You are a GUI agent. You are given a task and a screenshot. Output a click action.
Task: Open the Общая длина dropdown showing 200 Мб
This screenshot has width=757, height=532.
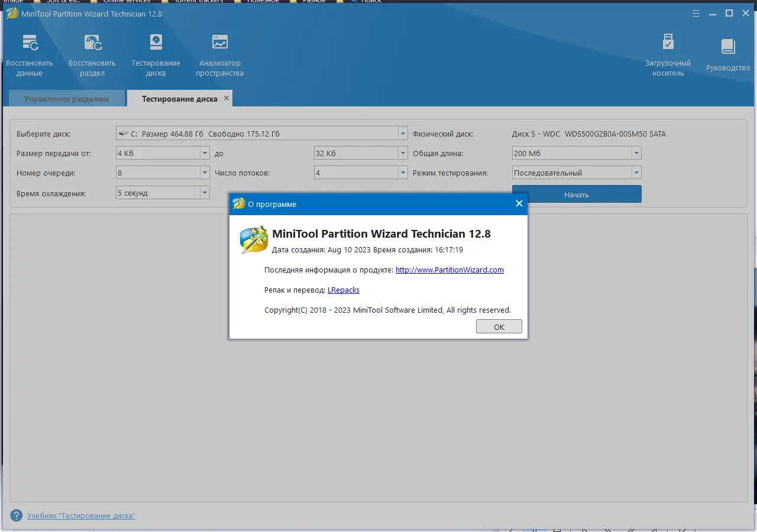[x=637, y=153]
